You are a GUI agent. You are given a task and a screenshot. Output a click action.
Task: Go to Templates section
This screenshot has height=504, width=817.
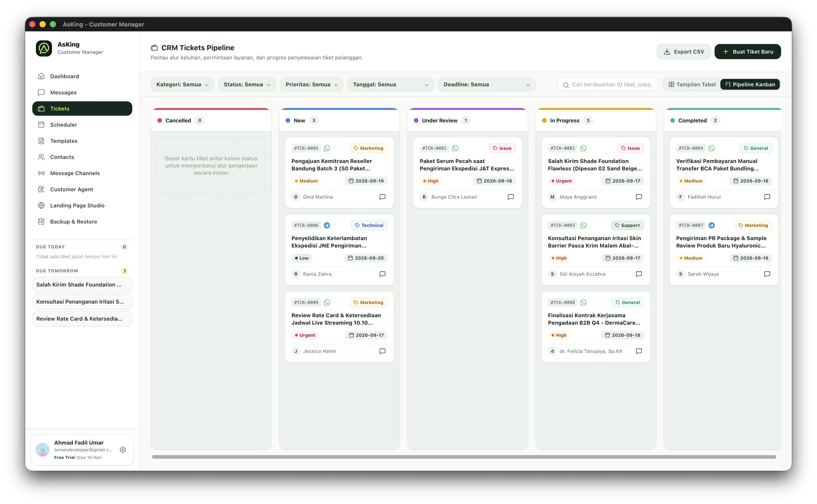click(82, 141)
